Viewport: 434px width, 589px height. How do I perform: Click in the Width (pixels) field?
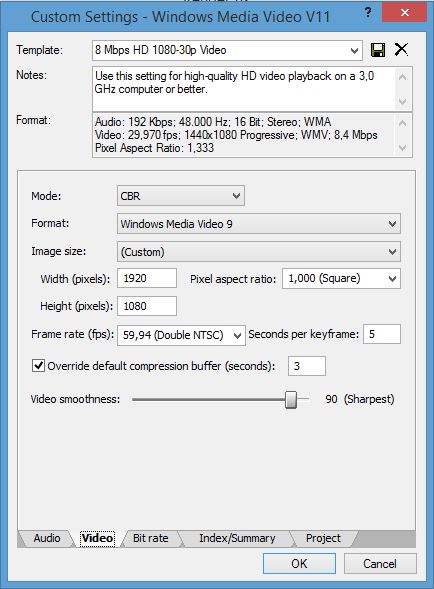point(147,278)
